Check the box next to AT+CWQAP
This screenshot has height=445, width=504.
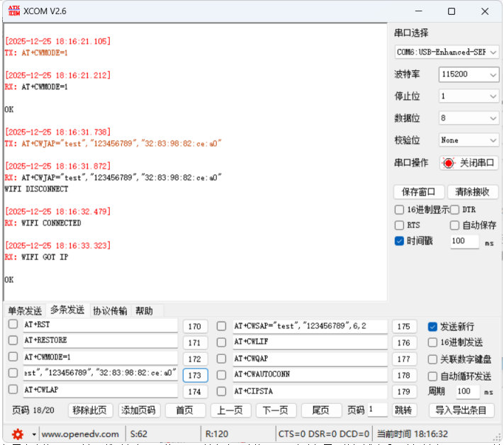[x=221, y=359]
